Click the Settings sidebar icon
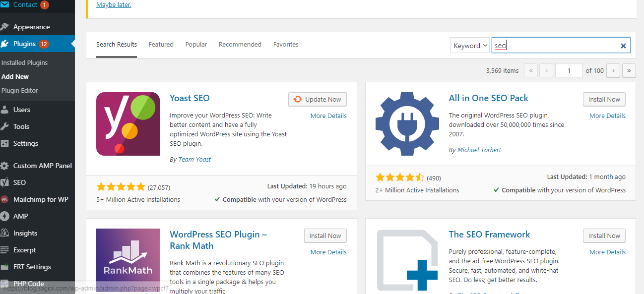 click(7, 143)
